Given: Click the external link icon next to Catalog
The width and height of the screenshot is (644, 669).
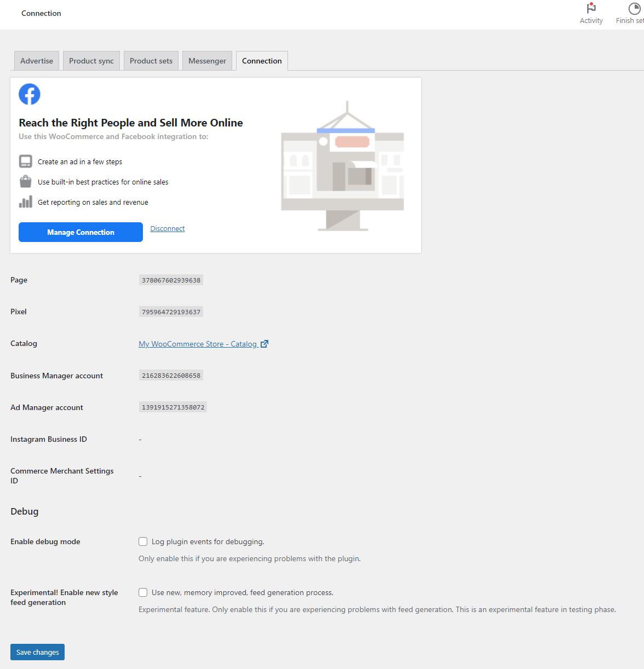Looking at the screenshot, I should point(264,344).
